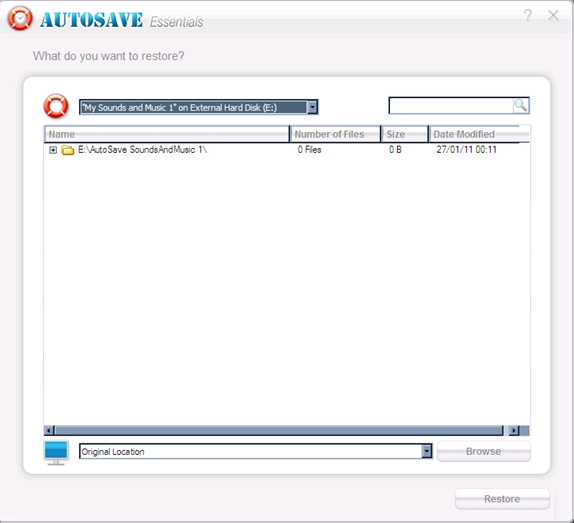Sort by Date Modified column header
The height and width of the screenshot is (523, 574).
(x=479, y=134)
